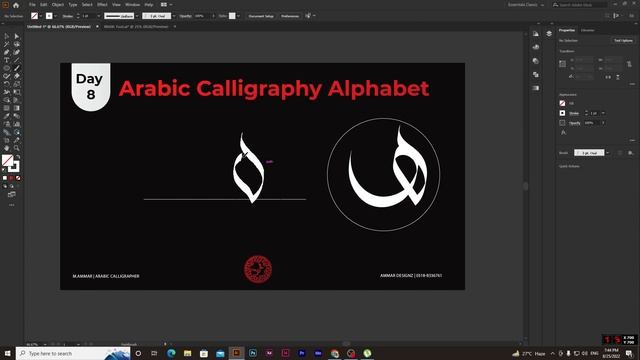640x360 pixels.
Task: Click the Document Setup button
Action: tap(261, 16)
